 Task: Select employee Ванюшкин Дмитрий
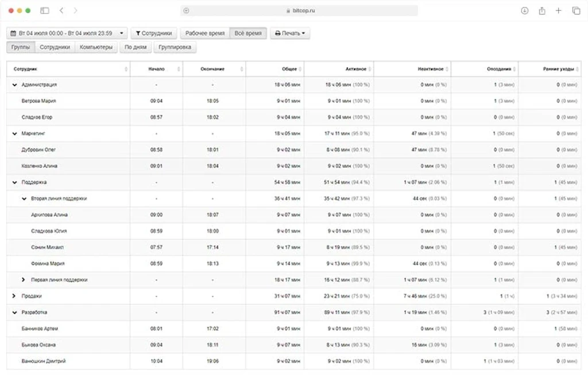point(44,361)
